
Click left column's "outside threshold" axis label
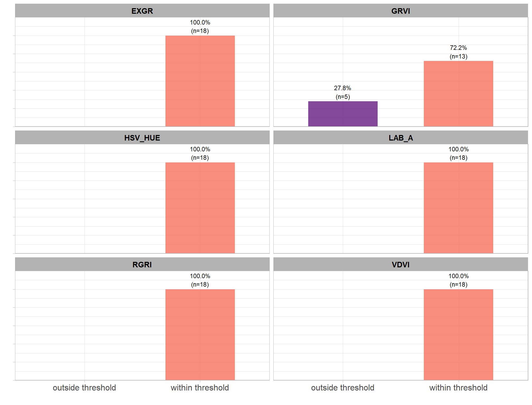84,388
